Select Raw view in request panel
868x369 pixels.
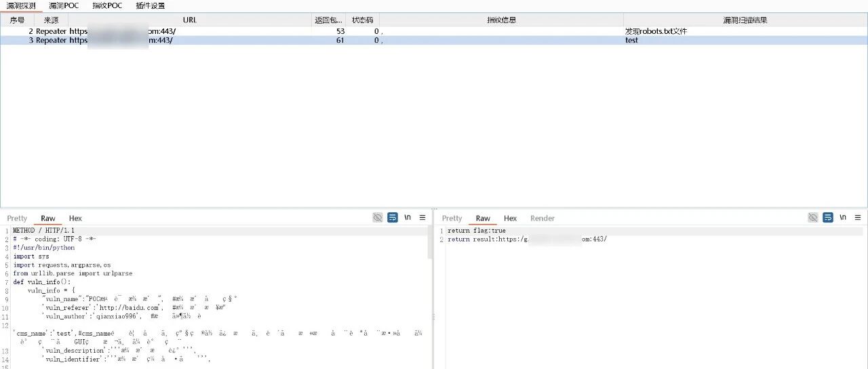click(x=48, y=218)
